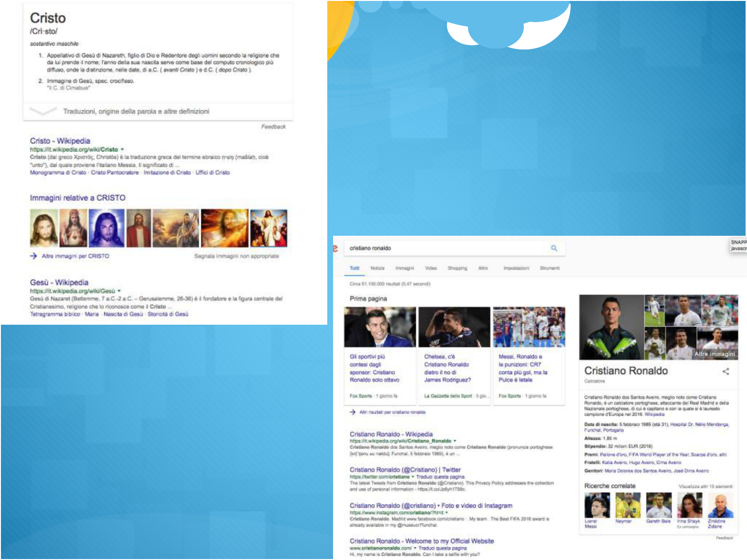Open Wikipedia link in knowledge panel description

(x=654, y=415)
